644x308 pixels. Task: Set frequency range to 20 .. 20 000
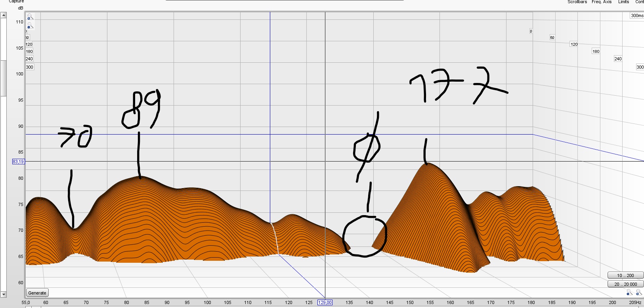tap(625, 284)
